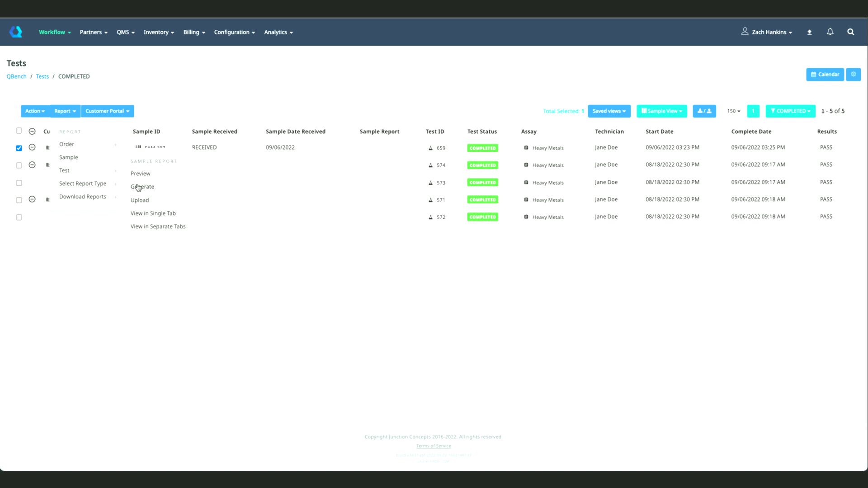Click the import/export download-upload button

tap(704, 111)
